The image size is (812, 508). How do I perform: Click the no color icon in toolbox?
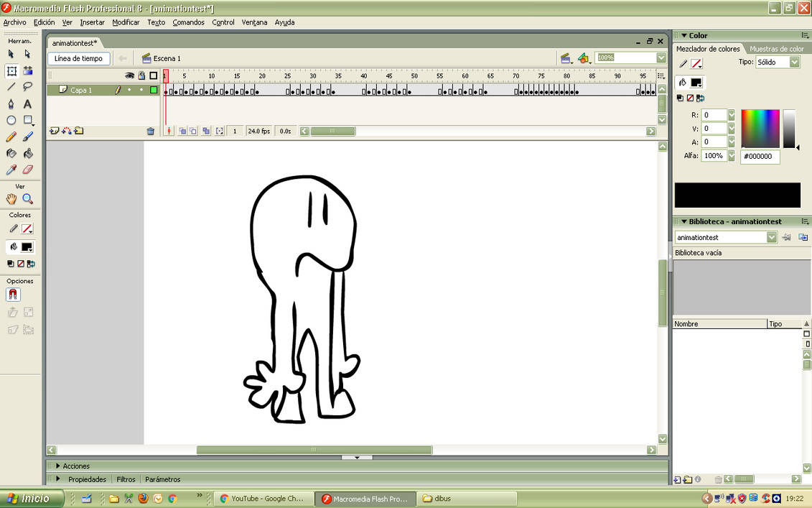coord(21,264)
